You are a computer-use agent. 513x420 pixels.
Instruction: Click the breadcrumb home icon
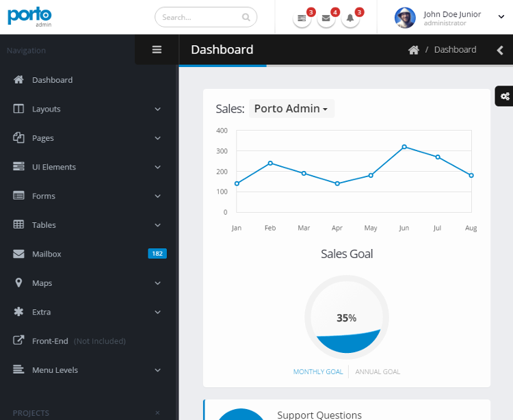click(414, 50)
